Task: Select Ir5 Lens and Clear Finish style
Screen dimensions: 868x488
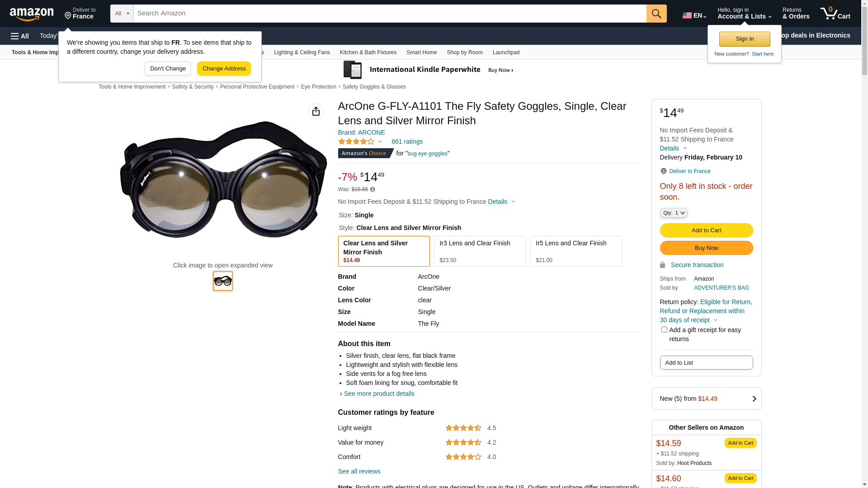Action: click(x=576, y=251)
